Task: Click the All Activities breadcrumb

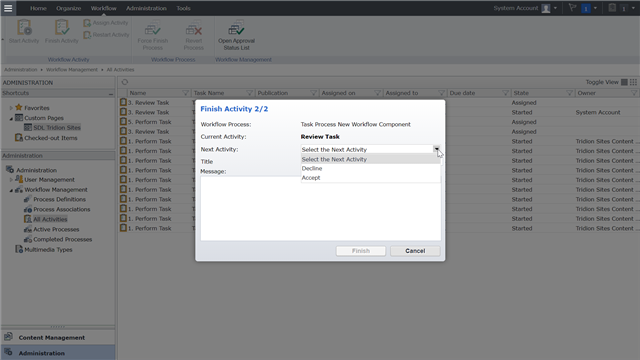Action: tap(120, 70)
